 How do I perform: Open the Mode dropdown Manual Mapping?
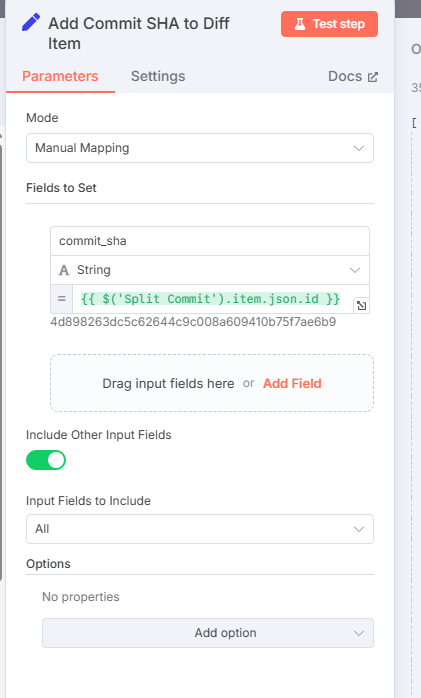pyautogui.click(x=200, y=148)
